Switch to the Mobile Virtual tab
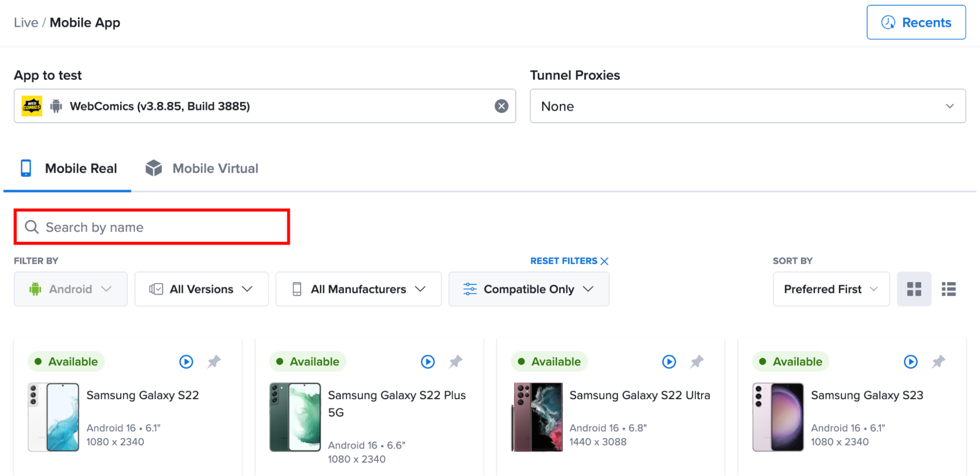This screenshot has width=980, height=476. coord(202,168)
